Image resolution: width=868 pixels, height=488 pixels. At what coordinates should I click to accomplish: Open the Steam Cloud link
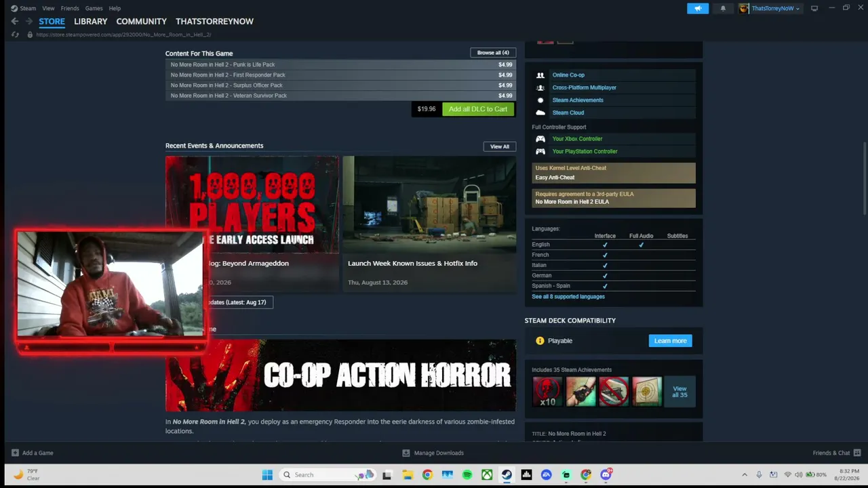point(568,113)
